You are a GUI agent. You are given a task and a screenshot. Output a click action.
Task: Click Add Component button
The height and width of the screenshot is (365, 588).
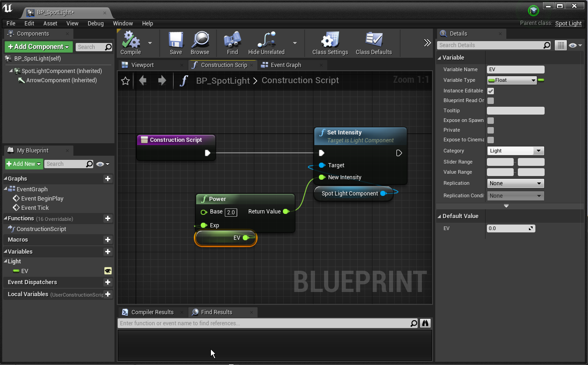point(39,47)
